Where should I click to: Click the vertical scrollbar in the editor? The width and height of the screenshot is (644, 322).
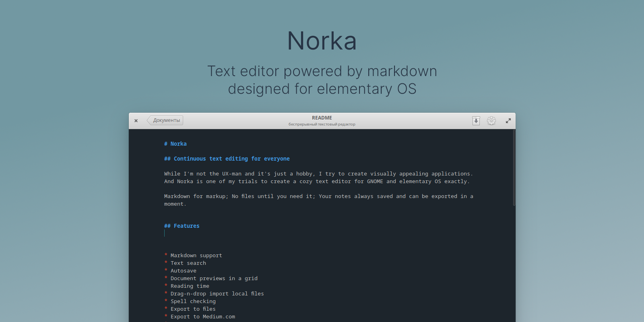point(514,167)
